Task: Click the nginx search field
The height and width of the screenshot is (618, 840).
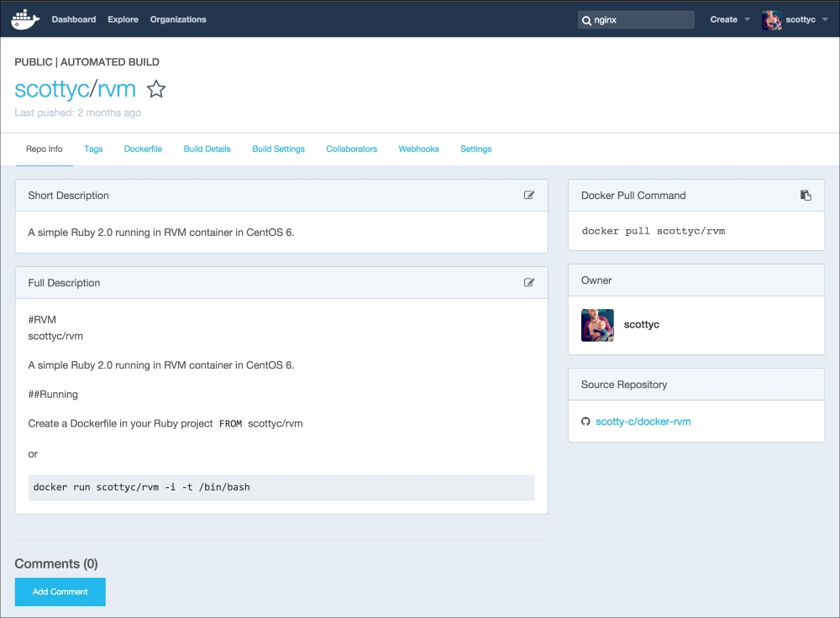Action: coord(643,19)
